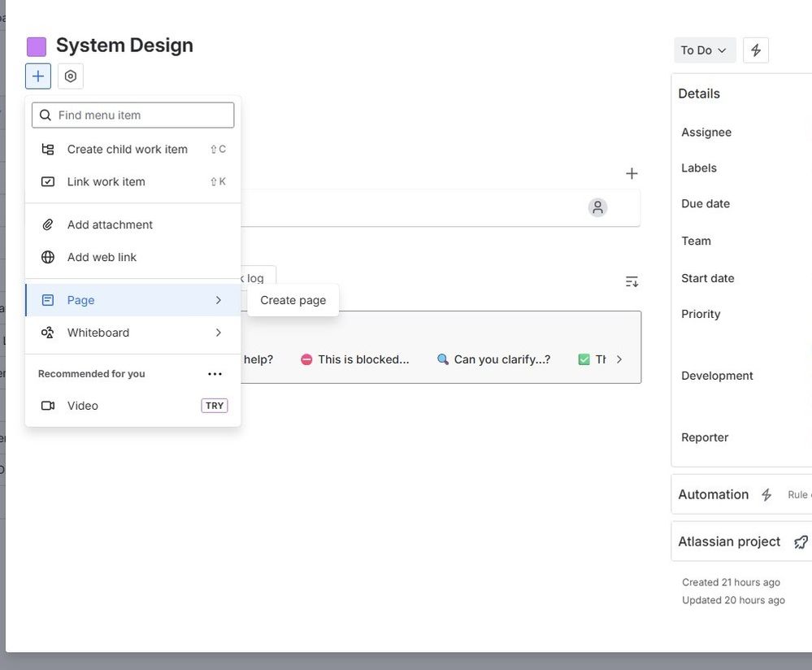Click the unassigned avatar icon

point(597,207)
